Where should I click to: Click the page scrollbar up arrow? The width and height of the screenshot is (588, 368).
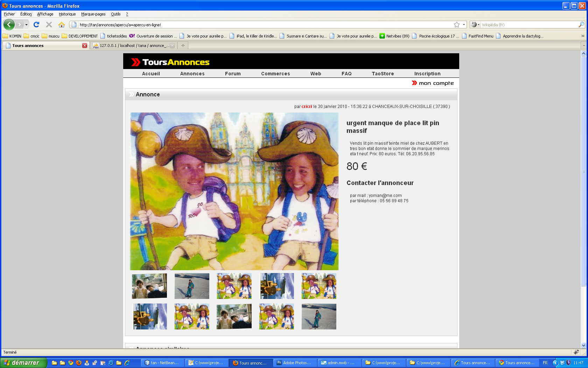(x=583, y=54)
